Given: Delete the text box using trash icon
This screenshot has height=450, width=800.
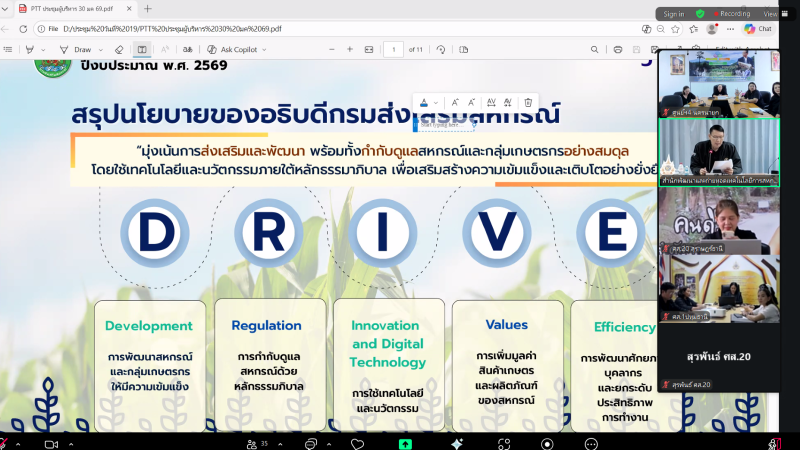Looking at the screenshot, I should click(528, 102).
